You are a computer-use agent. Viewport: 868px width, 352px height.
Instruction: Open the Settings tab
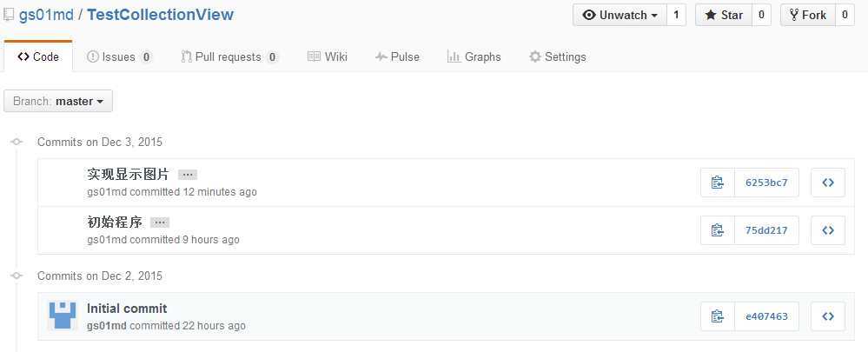tap(558, 56)
